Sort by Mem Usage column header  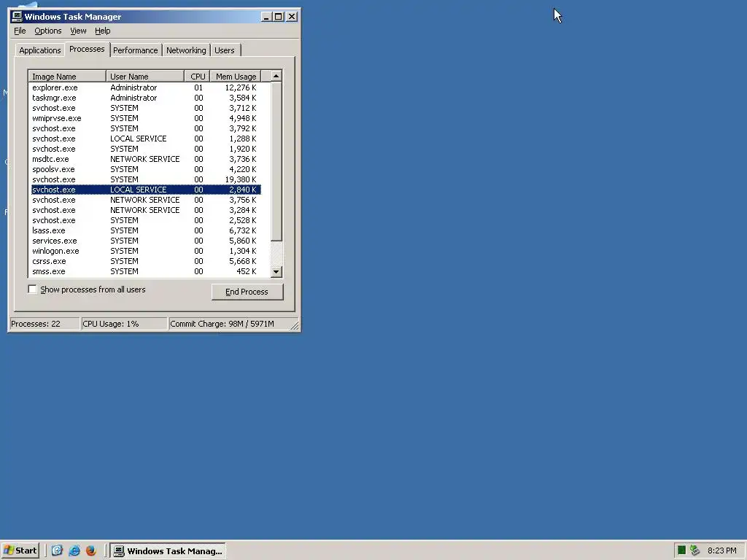coord(236,76)
